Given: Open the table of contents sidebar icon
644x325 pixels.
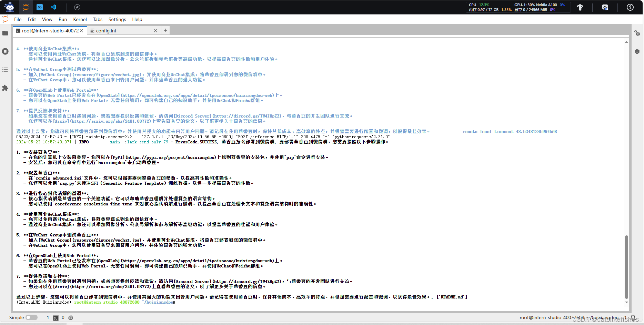Looking at the screenshot, I should tap(5, 70).
